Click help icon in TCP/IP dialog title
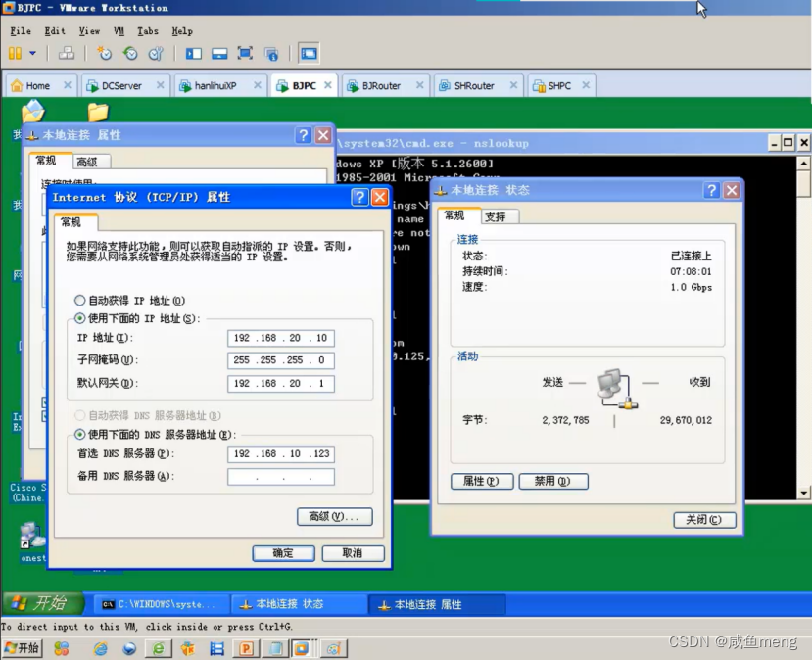This screenshot has width=812, height=660. (359, 197)
